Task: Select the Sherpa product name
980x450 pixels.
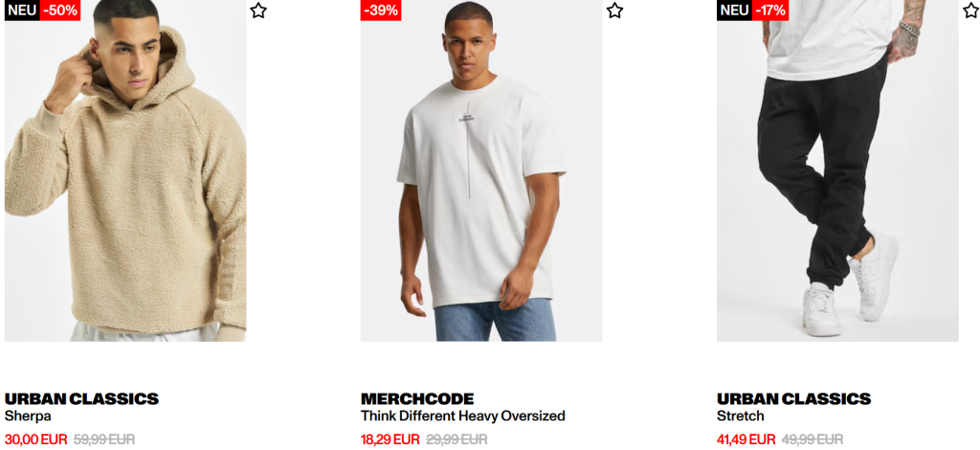Action: pos(28,416)
